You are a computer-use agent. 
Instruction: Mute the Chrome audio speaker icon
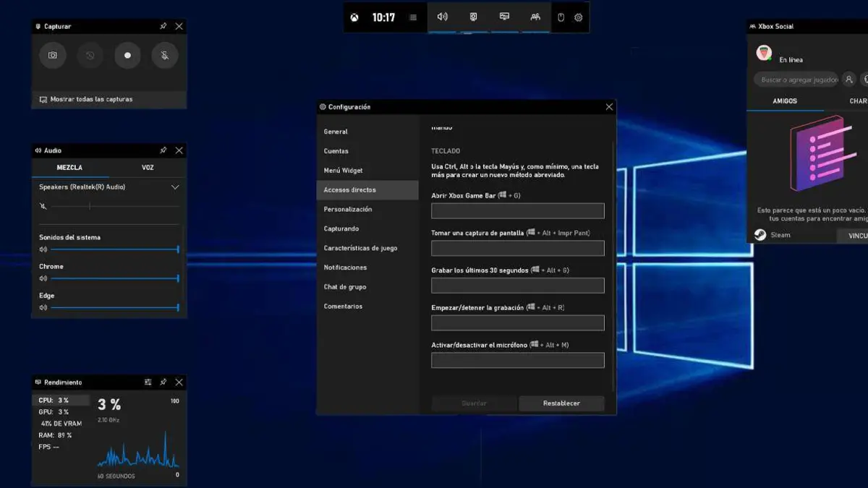43,278
